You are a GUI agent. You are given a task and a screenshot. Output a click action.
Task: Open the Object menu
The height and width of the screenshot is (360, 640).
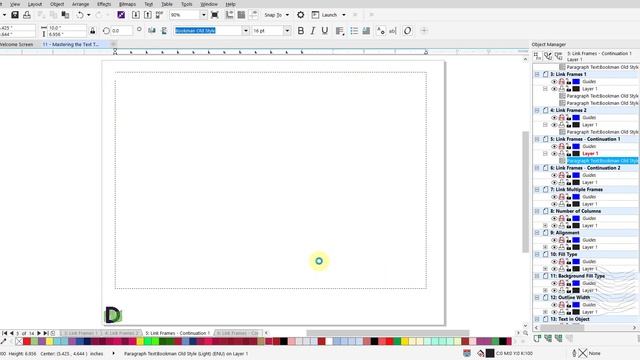(57, 4)
